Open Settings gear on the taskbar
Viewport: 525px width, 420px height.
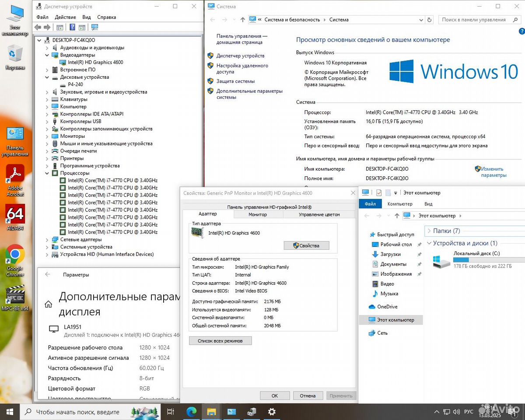[x=272, y=412]
